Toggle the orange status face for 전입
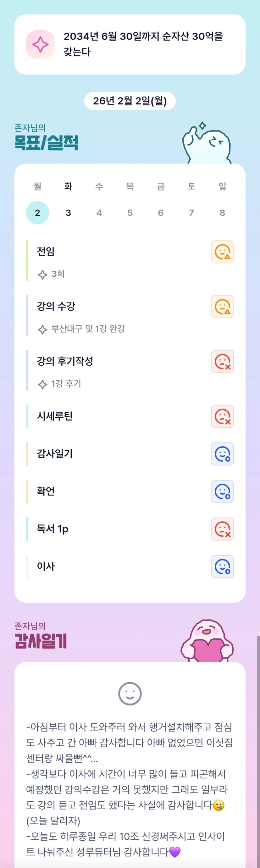Screen dimensions: 260x868 tap(222, 252)
